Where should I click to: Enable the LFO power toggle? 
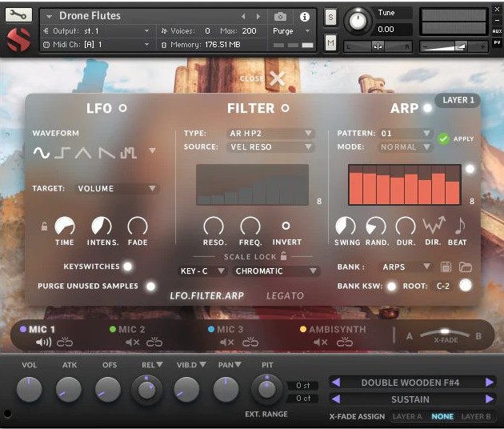[122, 108]
